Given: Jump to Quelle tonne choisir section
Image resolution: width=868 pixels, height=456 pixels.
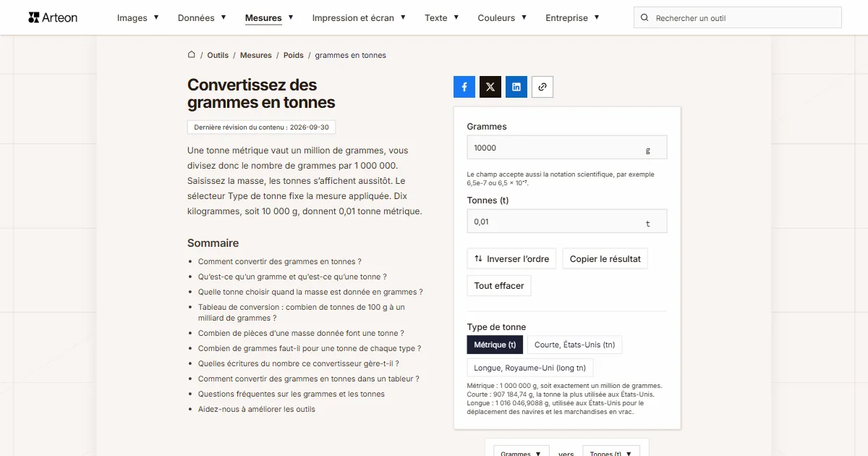Looking at the screenshot, I should pyautogui.click(x=310, y=292).
